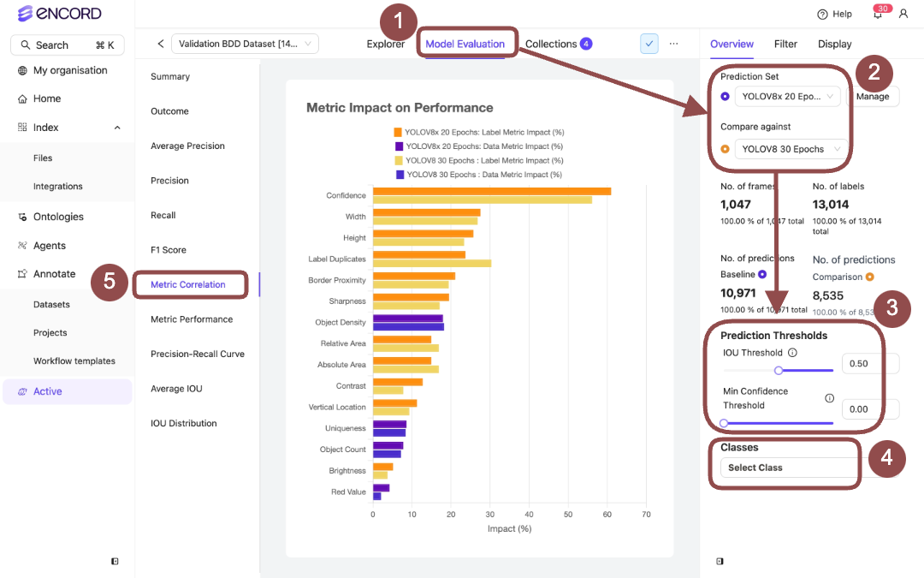Open the Overview tab
The image size is (924, 578).
click(x=731, y=44)
